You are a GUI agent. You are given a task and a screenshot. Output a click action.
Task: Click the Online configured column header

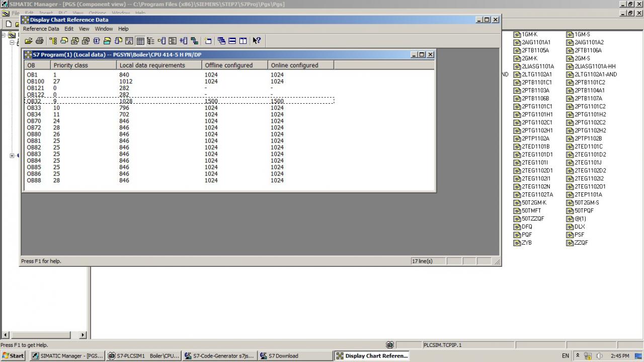coord(301,65)
